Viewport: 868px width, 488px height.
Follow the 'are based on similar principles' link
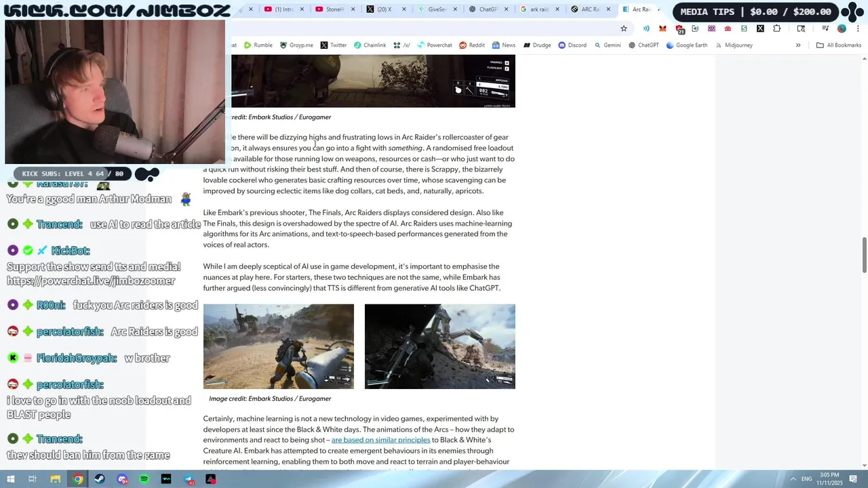tap(380, 440)
